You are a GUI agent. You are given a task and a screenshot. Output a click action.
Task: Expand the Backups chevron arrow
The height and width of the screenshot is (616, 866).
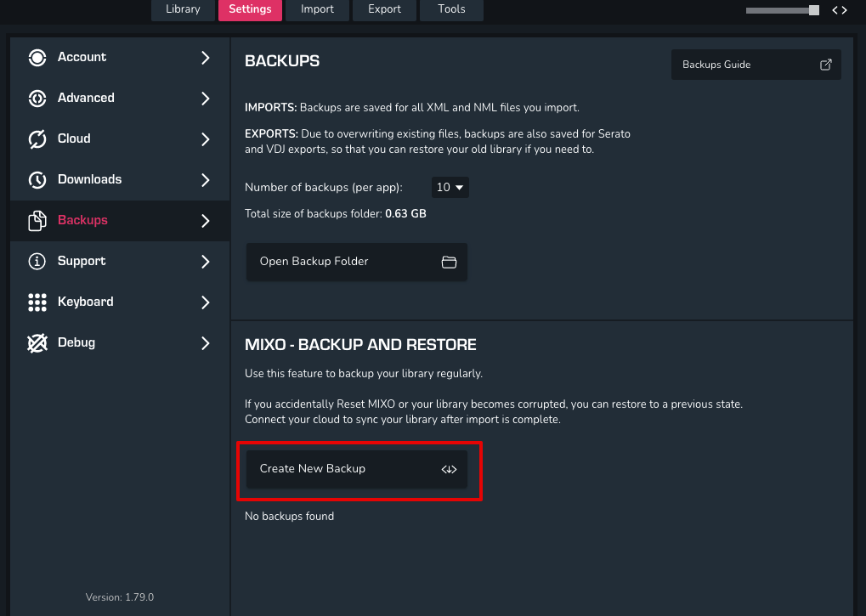click(x=206, y=221)
